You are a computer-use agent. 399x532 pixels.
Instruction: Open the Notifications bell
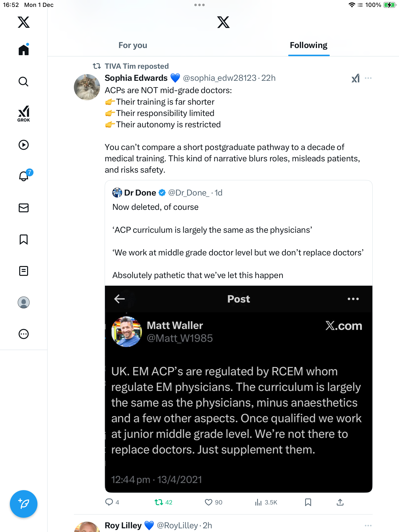(24, 176)
